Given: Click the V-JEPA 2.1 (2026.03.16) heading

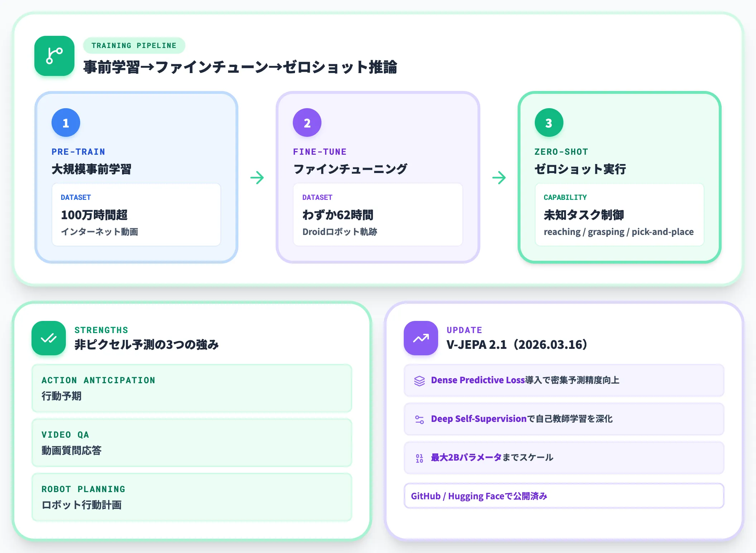Looking at the screenshot, I should point(517,344).
